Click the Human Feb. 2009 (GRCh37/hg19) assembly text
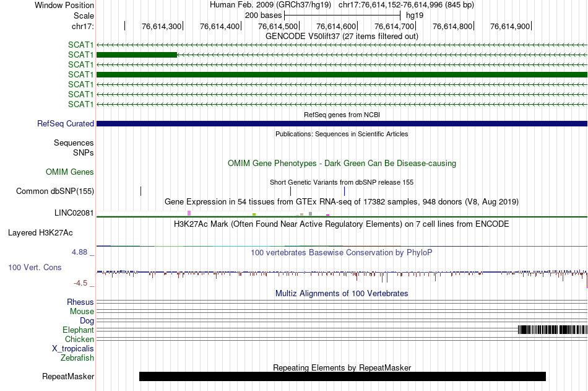The image size is (588, 391). [x=270, y=5]
